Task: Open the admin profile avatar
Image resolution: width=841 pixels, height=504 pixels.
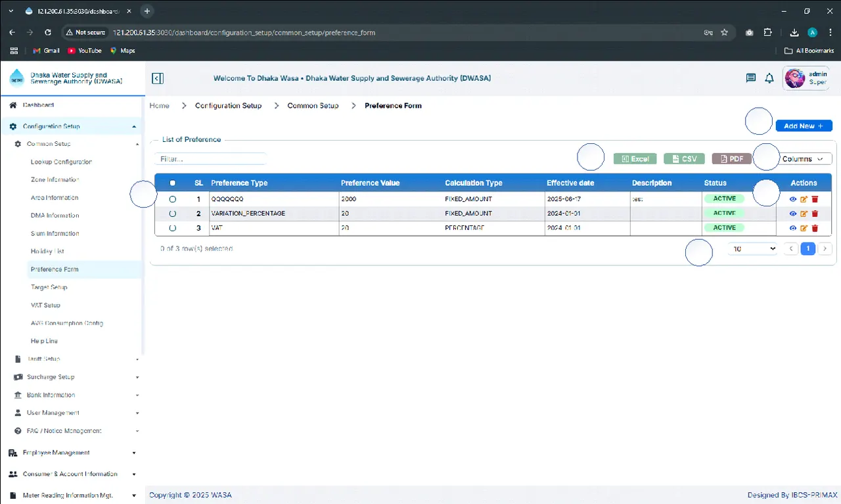Action: [795, 78]
